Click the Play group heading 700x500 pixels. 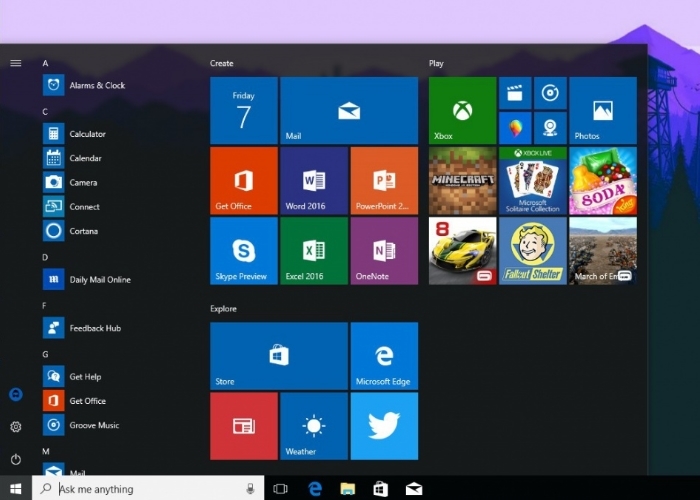click(x=436, y=63)
